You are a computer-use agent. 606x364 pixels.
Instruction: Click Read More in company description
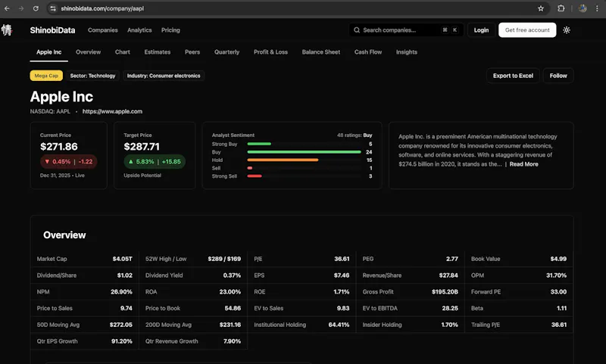click(x=523, y=164)
